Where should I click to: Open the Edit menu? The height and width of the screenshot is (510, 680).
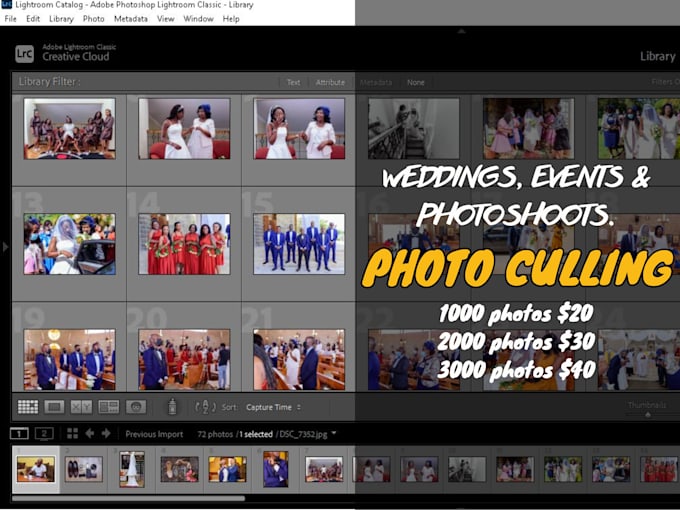click(33, 19)
